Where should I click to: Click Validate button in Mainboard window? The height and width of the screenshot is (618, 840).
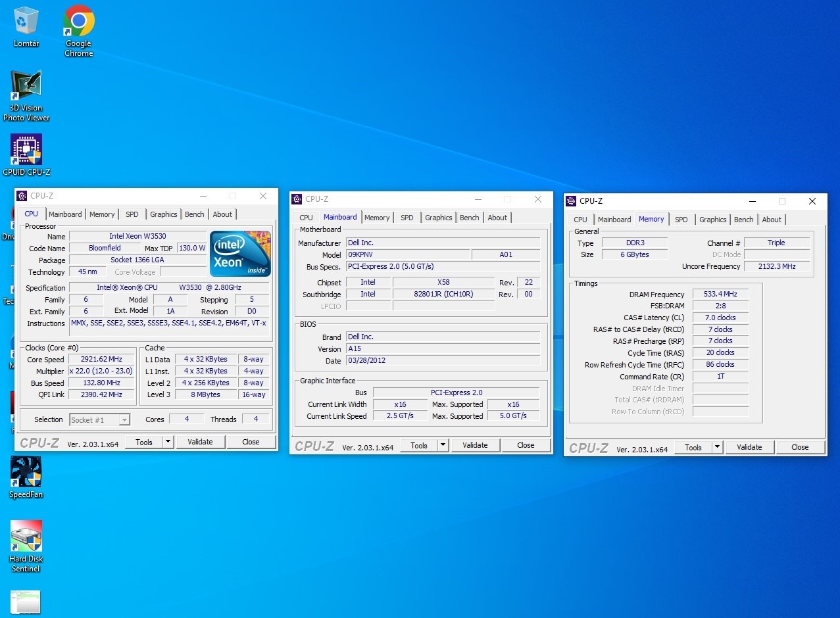475,446
